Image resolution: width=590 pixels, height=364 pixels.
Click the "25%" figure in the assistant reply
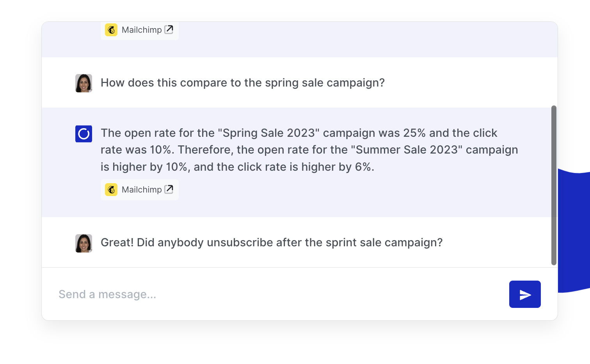click(x=414, y=133)
